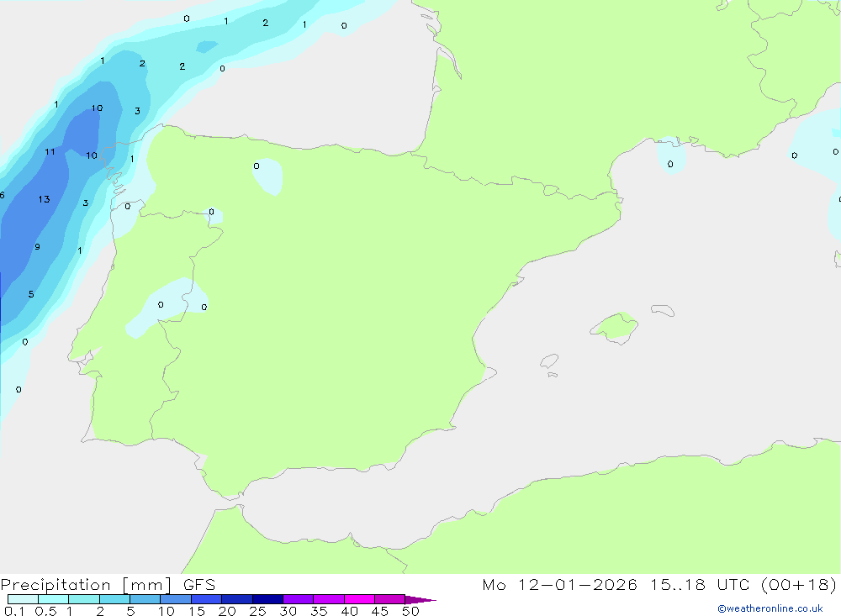This screenshot has height=616, width=841.
Task: Click the 1–2 mm legend color swatch
Action: click(84, 599)
